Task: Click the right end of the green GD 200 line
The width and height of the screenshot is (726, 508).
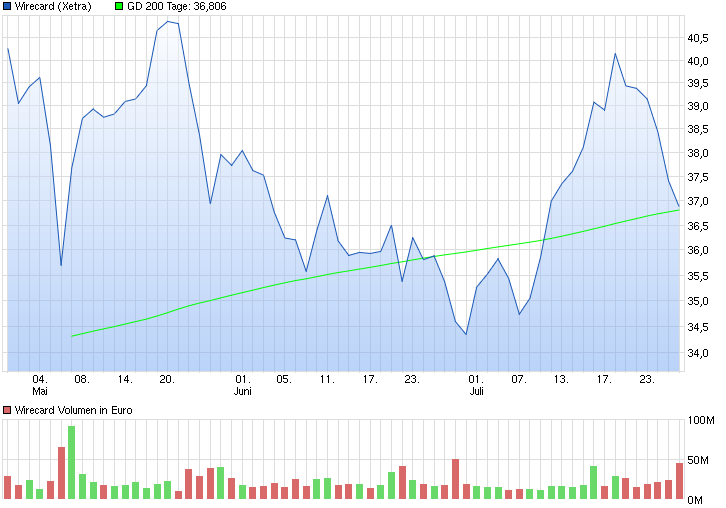Action: click(x=679, y=210)
